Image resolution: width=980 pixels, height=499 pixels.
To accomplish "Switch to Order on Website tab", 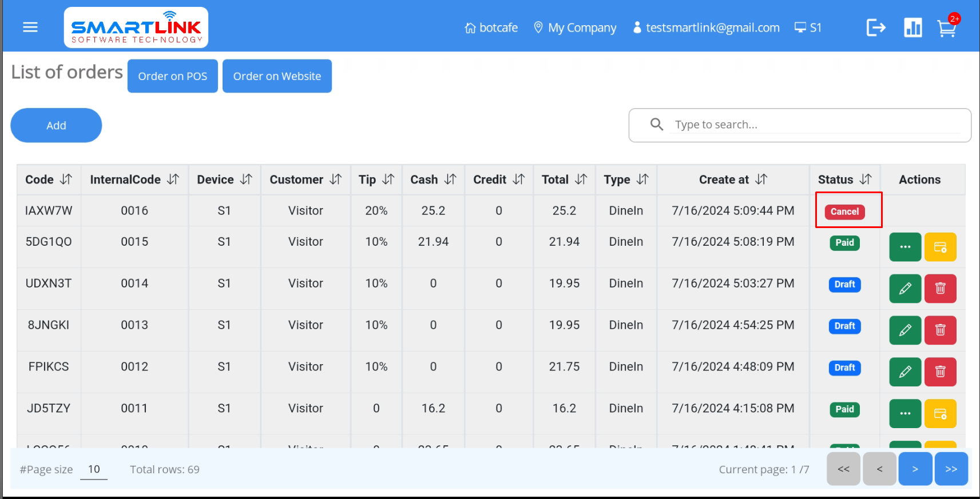I will point(277,76).
